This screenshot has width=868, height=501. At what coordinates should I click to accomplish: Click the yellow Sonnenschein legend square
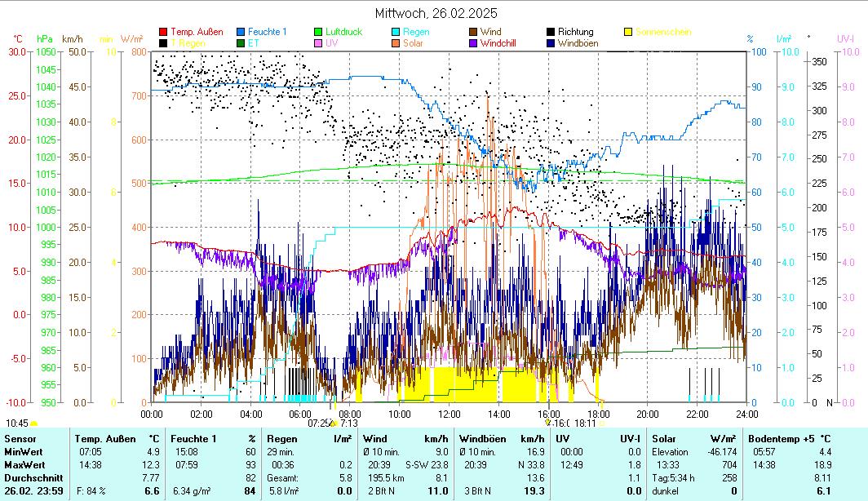pos(628,32)
